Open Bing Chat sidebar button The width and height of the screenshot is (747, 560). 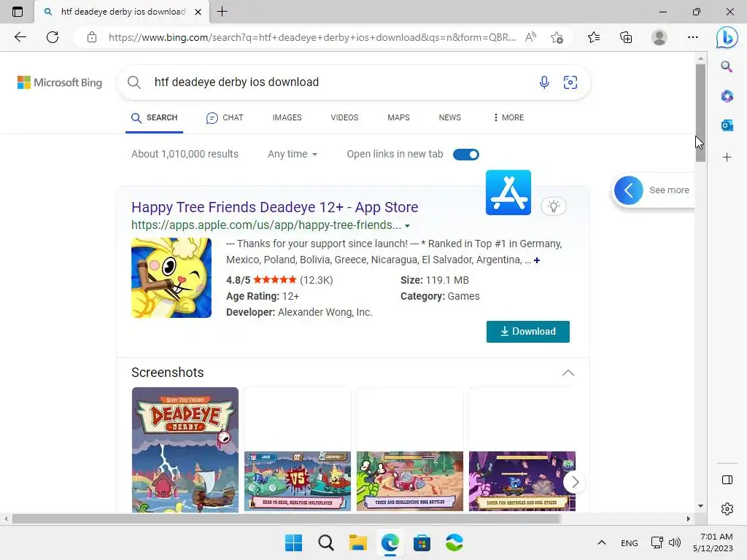coord(727,37)
